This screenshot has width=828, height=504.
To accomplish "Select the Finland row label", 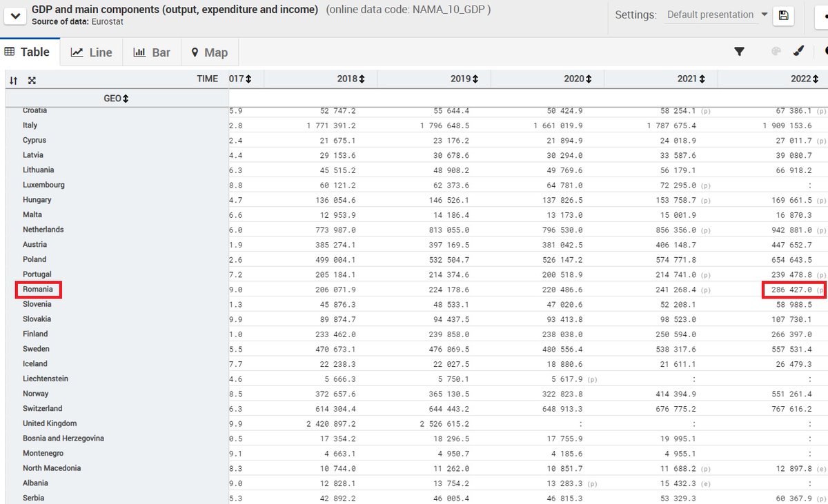I will pyautogui.click(x=35, y=334).
